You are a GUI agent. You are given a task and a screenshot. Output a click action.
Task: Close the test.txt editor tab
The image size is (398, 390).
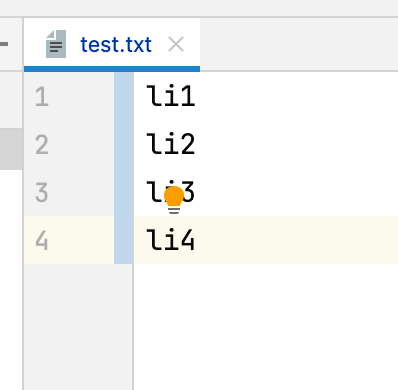click(176, 44)
